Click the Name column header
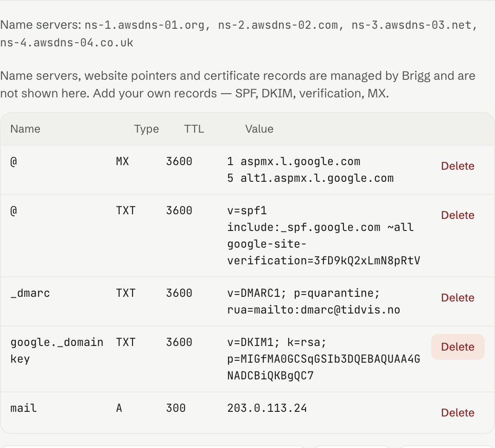 25,129
